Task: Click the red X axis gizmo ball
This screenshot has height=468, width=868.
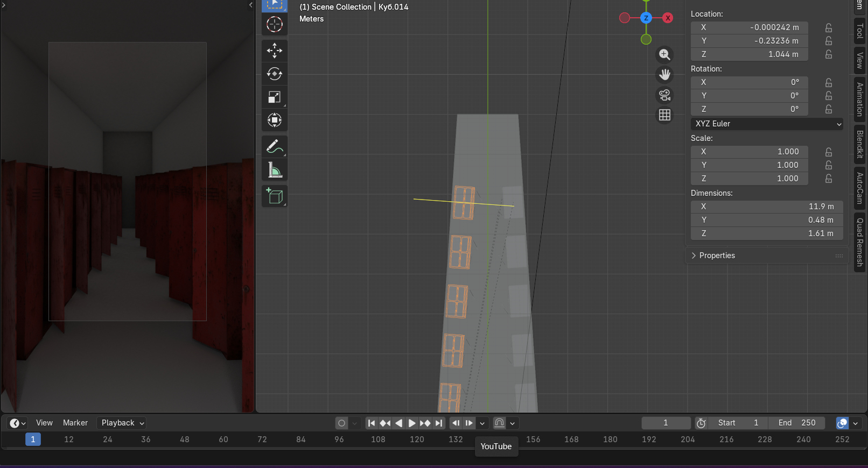Action: [668, 18]
